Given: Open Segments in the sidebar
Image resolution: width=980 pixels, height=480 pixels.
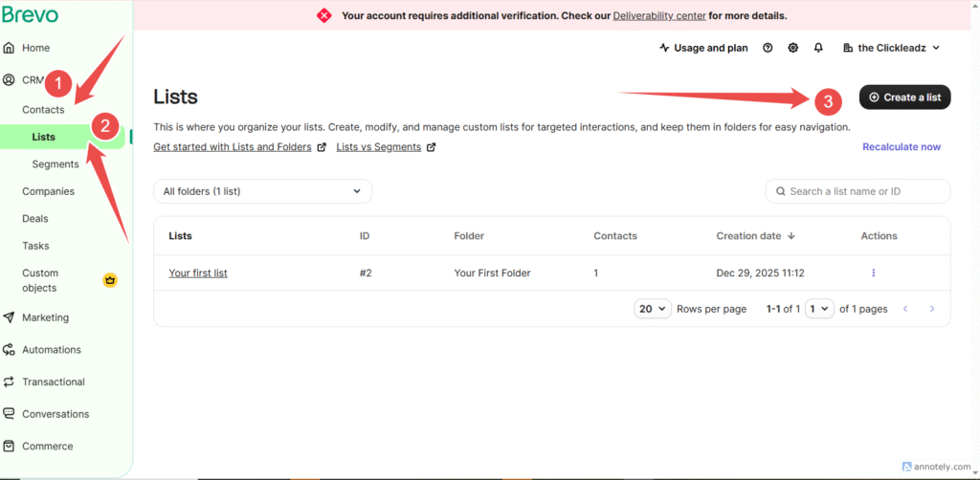Looking at the screenshot, I should [56, 164].
